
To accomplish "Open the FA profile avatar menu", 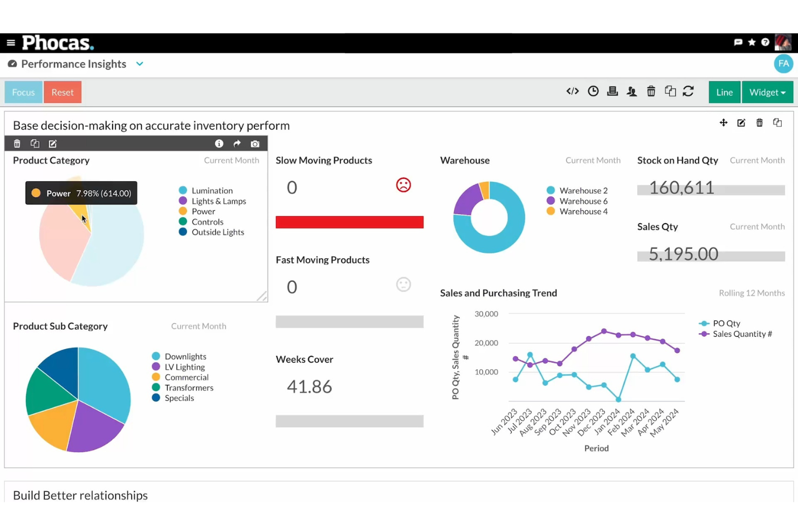I will pyautogui.click(x=783, y=64).
